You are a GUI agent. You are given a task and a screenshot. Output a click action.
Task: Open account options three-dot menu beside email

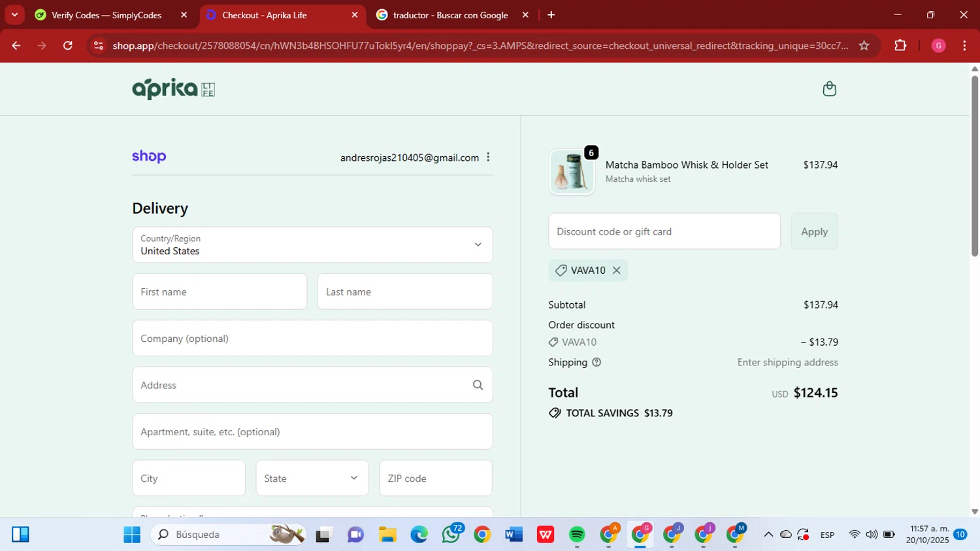coord(488,157)
